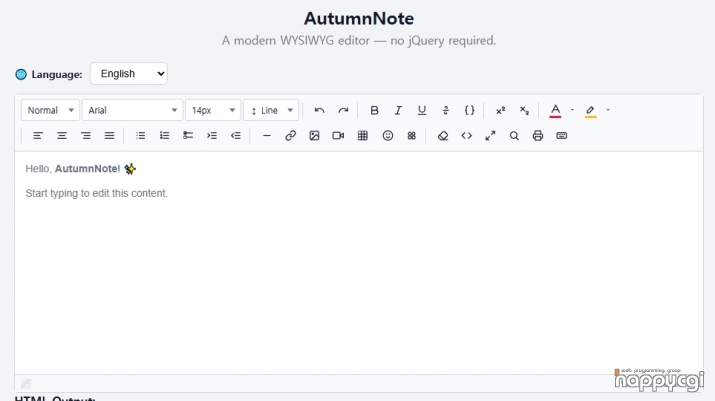The width and height of the screenshot is (715, 401).
Task: Click the insert image icon
Action: pos(314,135)
